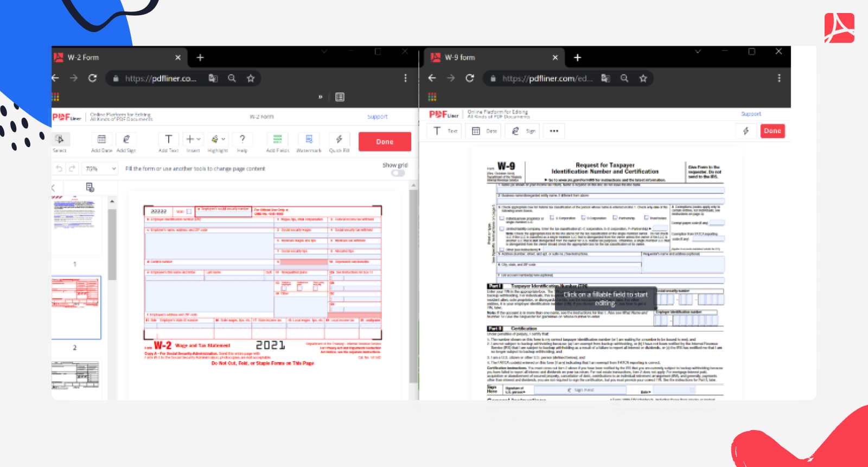Click the zoom magnifier in W-9 address bar

[x=624, y=78]
